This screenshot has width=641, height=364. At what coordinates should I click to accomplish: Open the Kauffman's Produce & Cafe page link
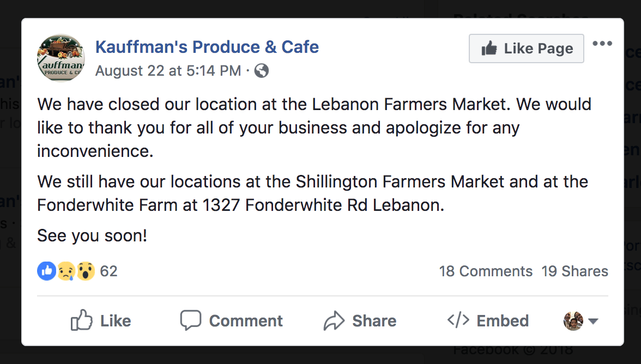point(207,46)
